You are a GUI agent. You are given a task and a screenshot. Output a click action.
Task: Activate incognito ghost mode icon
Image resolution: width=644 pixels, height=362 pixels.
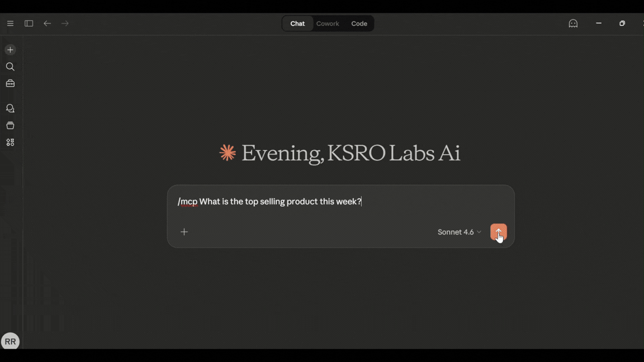[x=573, y=23]
